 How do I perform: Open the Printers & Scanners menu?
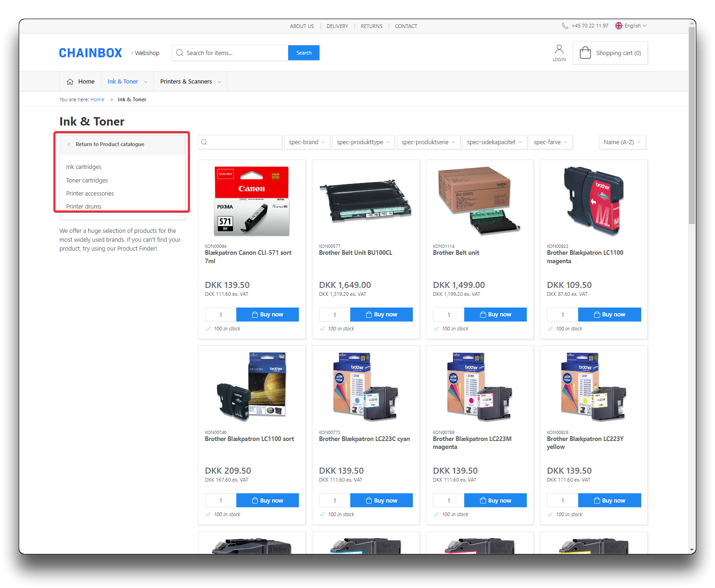point(190,82)
